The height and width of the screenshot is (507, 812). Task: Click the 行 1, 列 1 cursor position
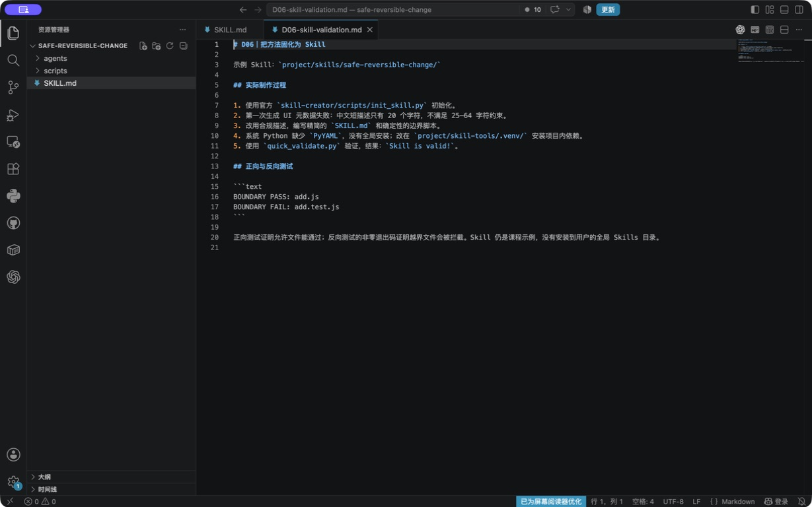tap(607, 502)
